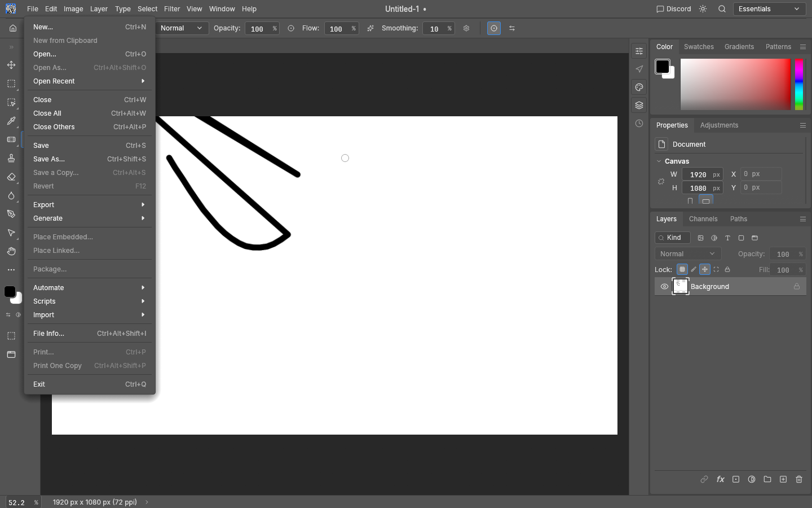Pick a color in the color field
Image resolution: width=812 pixels, height=508 pixels.
tap(735, 84)
